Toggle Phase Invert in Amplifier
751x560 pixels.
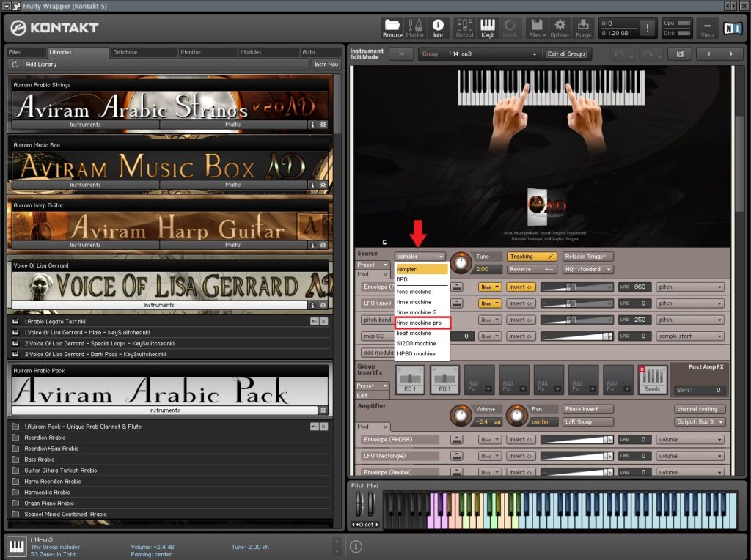tap(587, 409)
